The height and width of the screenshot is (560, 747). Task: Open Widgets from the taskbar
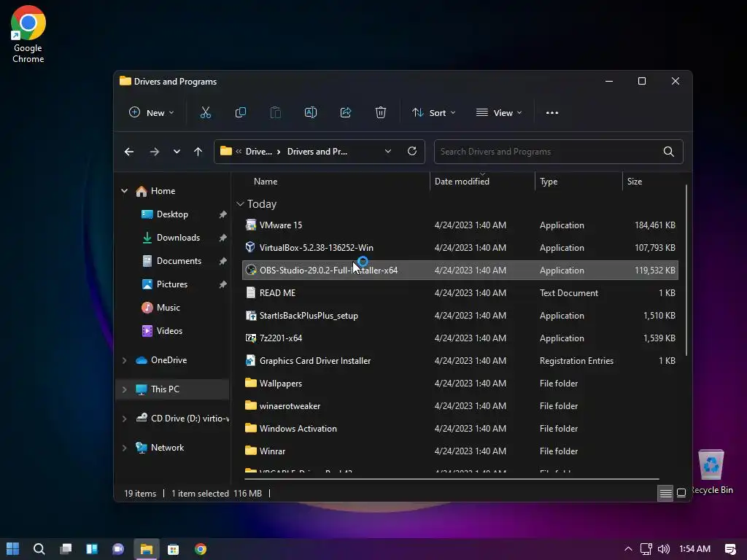click(x=92, y=549)
